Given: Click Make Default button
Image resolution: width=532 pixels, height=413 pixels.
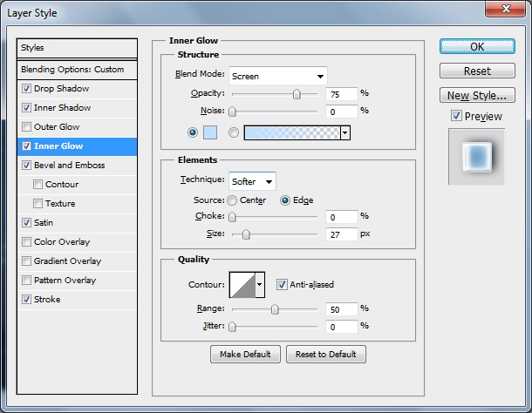Looking at the screenshot, I should (245, 355).
